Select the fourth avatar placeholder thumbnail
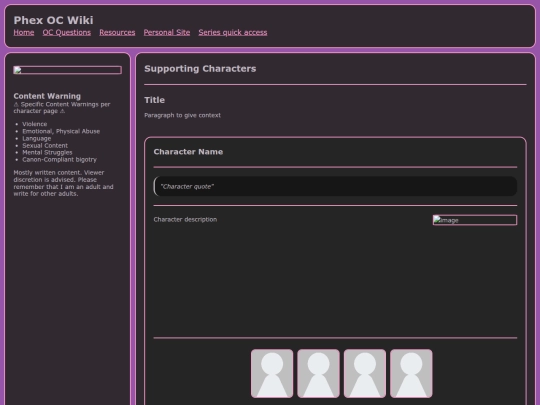 pos(411,373)
